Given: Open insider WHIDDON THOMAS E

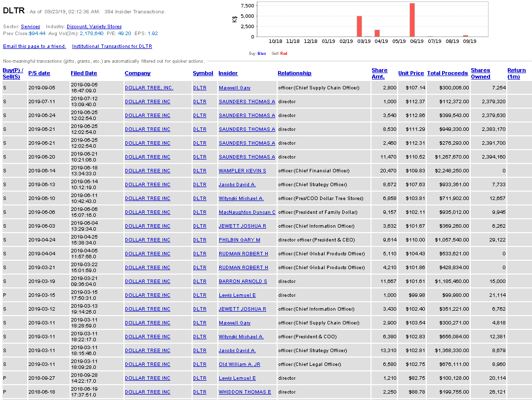Looking at the screenshot, I should 245,392.
